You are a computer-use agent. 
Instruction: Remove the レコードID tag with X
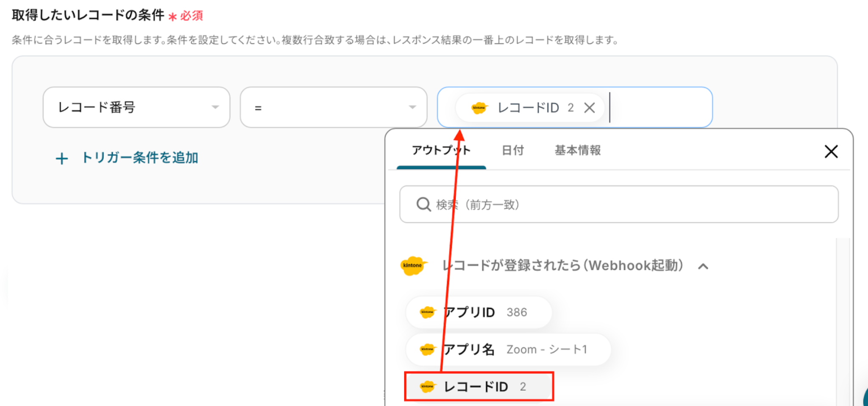tap(589, 108)
